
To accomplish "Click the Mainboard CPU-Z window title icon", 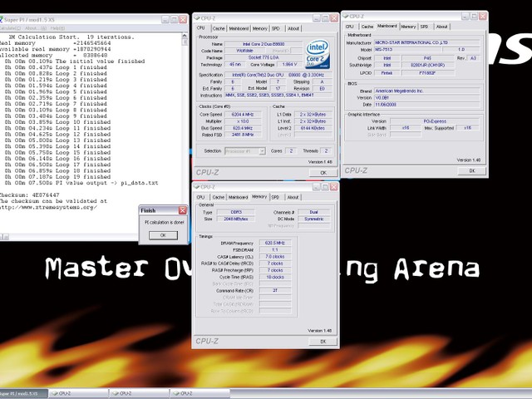I will pyautogui.click(x=346, y=16).
